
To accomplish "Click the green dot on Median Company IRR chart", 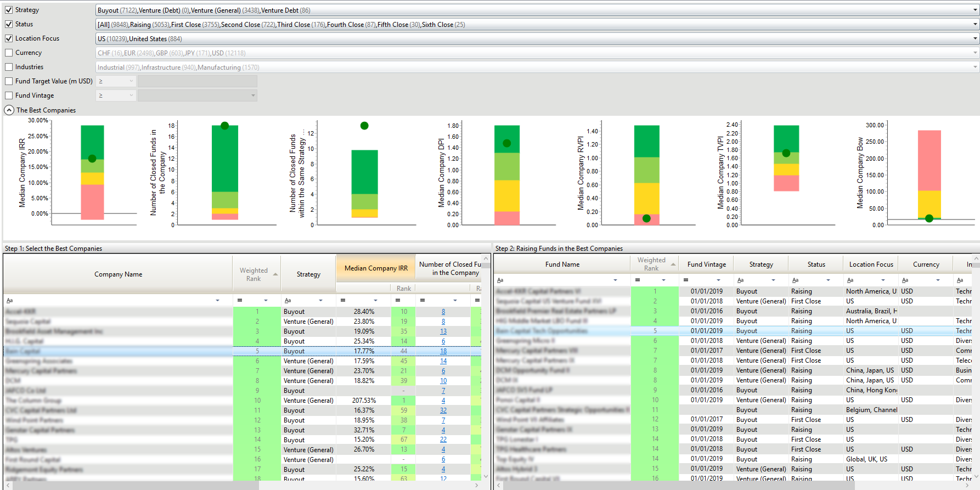I will [92, 159].
